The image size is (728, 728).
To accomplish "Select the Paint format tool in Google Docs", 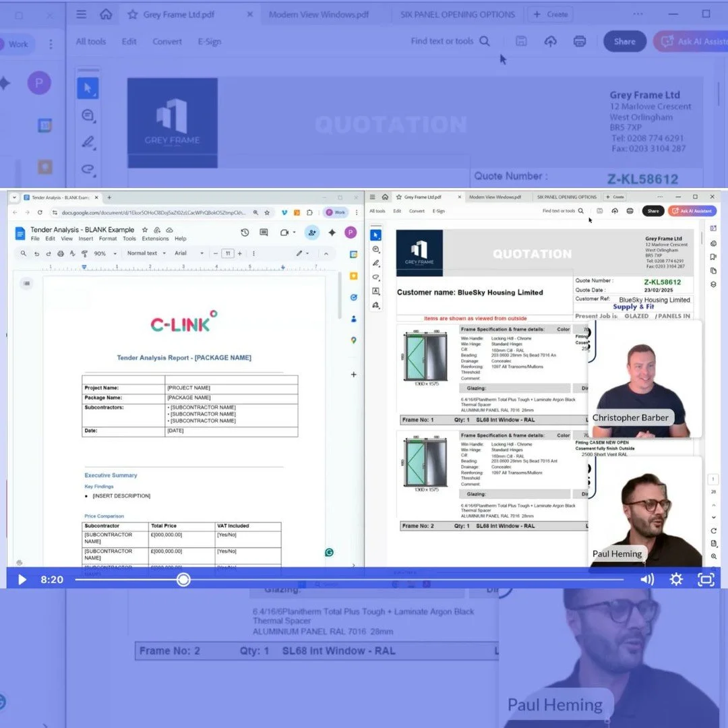I will tap(85, 253).
